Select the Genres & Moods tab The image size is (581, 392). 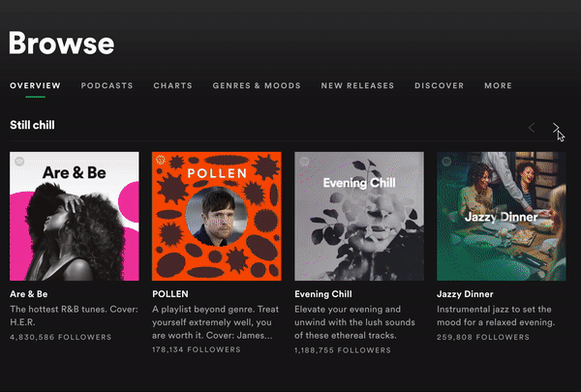tap(257, 85)
